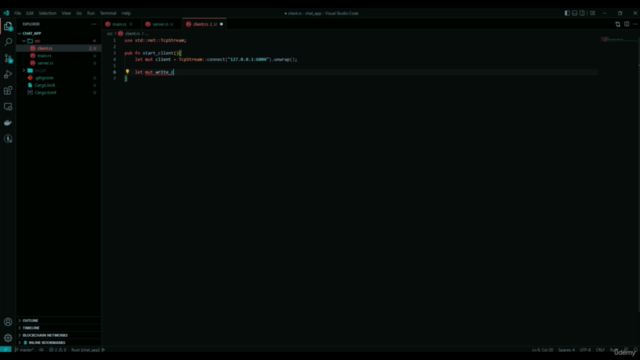Image resolution: width=640 pixels, height=360 pixels.
Task: Expand the TIMELINE section
Action: coord(31,328)
